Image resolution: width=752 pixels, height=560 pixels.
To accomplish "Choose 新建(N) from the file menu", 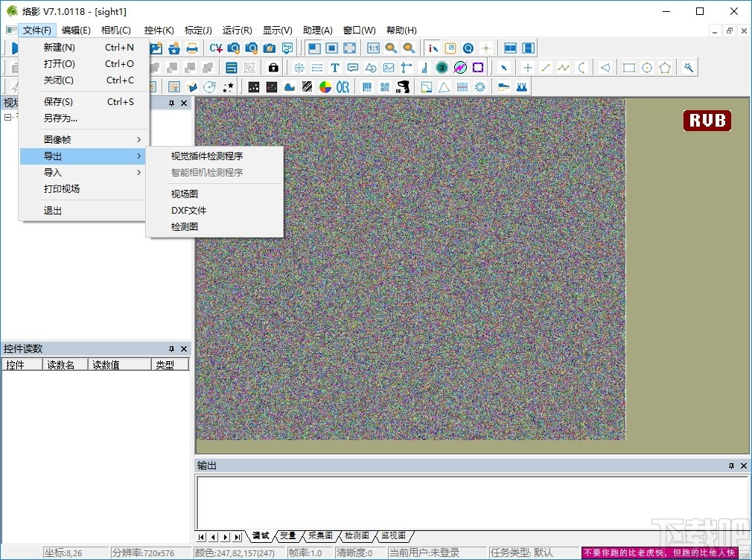I will 83,48.
